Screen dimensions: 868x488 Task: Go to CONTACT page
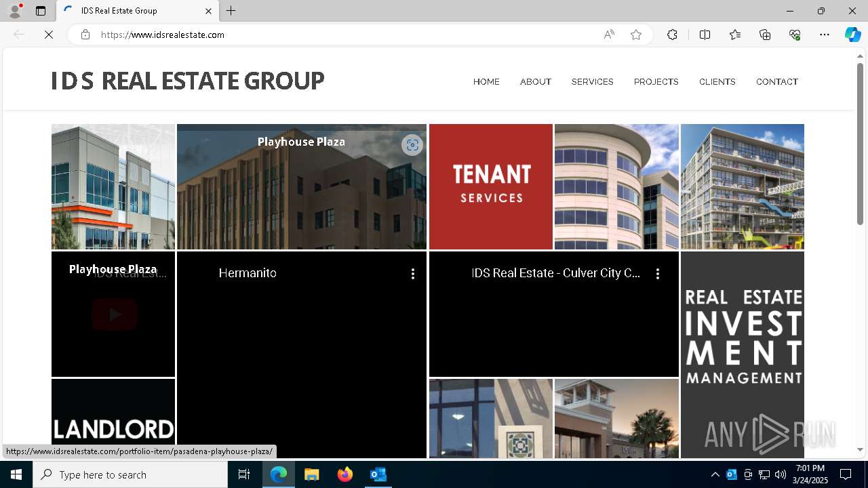[x=777, y=82]
